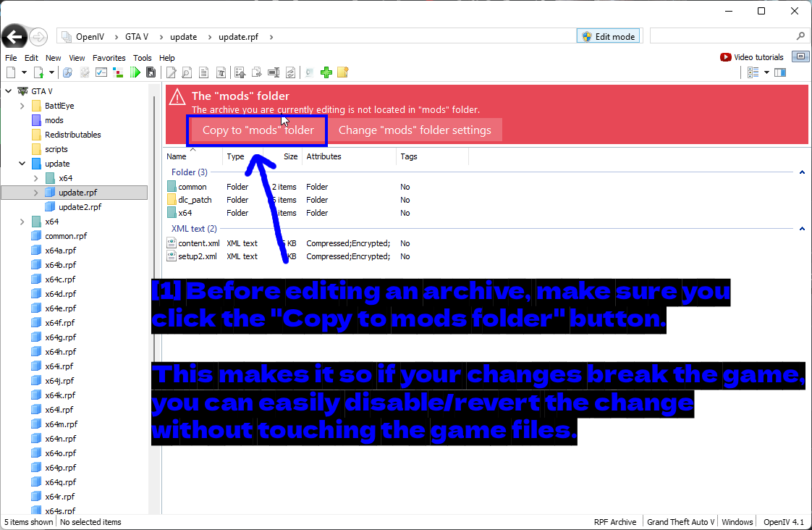Open breadcrumb chevron after update.rpf

tap(271, 37)
